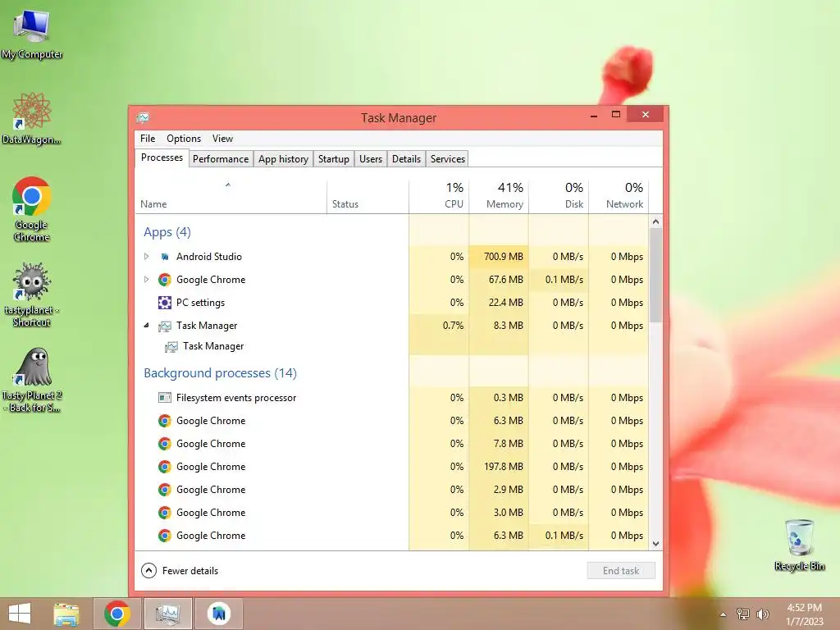Click the child Task Manager process icon

click(x=171, y=347)
